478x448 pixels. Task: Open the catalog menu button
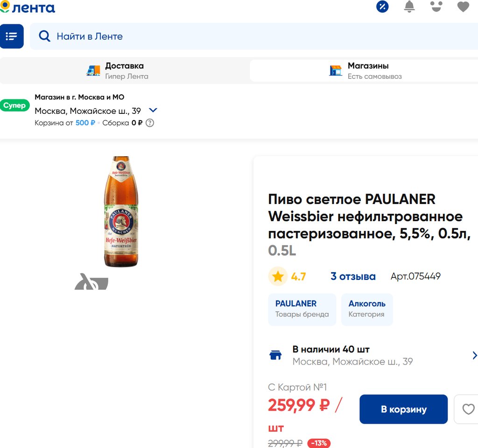point(12,36)
